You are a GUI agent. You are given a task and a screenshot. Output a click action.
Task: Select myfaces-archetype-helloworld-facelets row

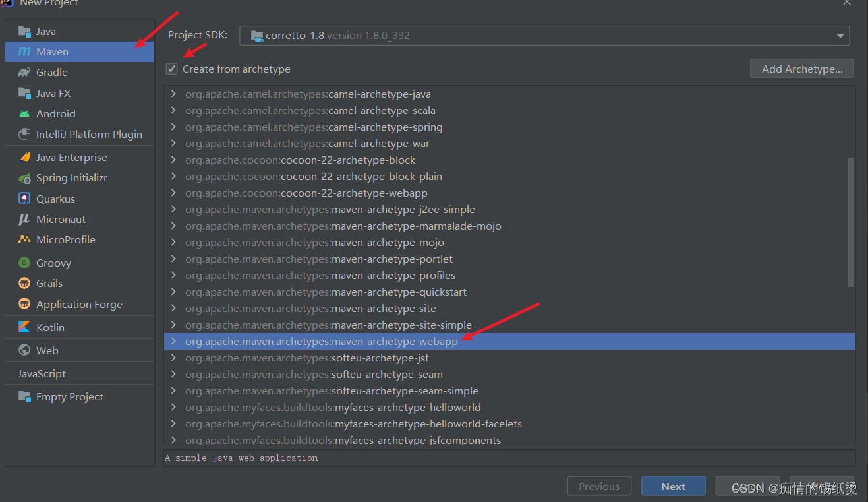tap(509, 424)
